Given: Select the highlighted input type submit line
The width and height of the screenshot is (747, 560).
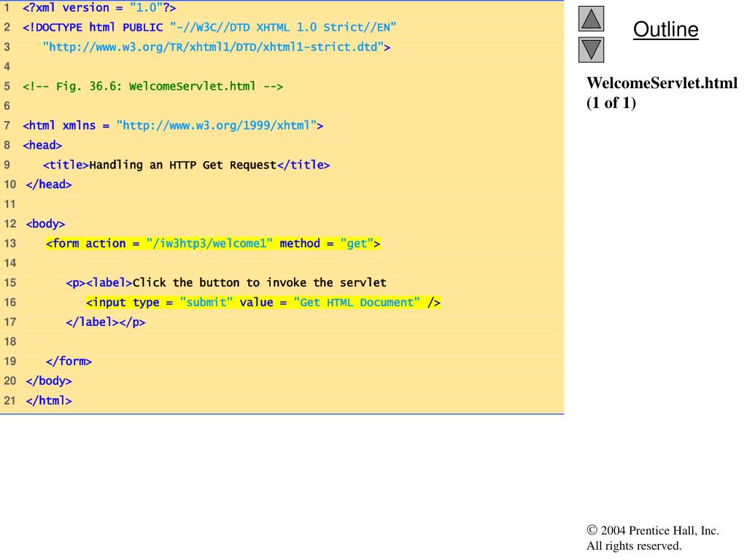Looking at the screenshot, I should 263,303.
